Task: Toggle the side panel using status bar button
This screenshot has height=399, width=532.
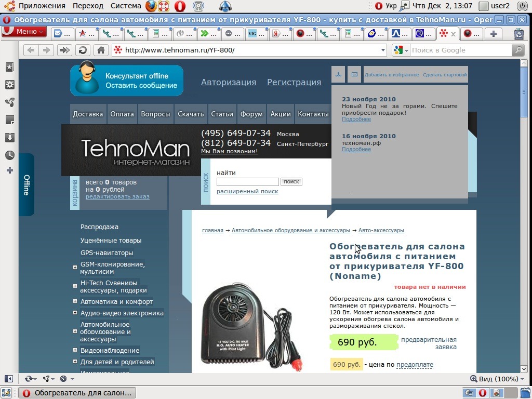Action: pos(9,379)
